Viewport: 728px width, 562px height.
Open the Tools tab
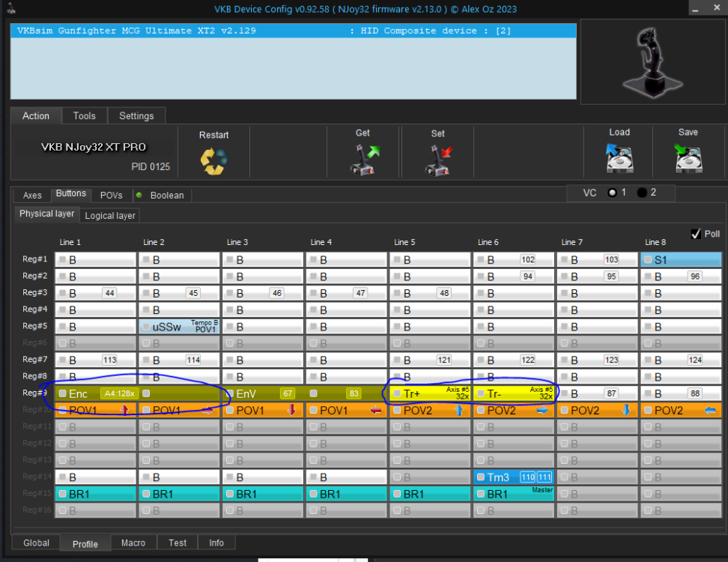[x=84, y=116]
